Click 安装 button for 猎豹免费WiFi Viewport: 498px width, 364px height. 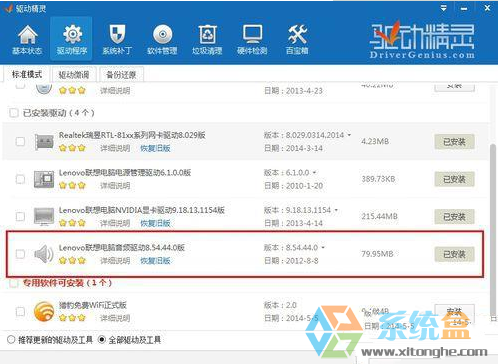[x=454, y=312]
